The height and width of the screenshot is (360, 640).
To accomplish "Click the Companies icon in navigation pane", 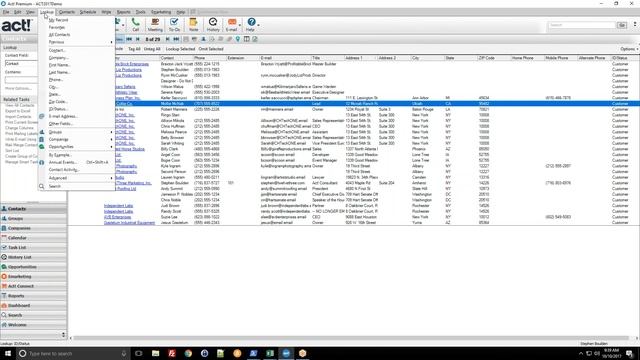I will [4, 228].
